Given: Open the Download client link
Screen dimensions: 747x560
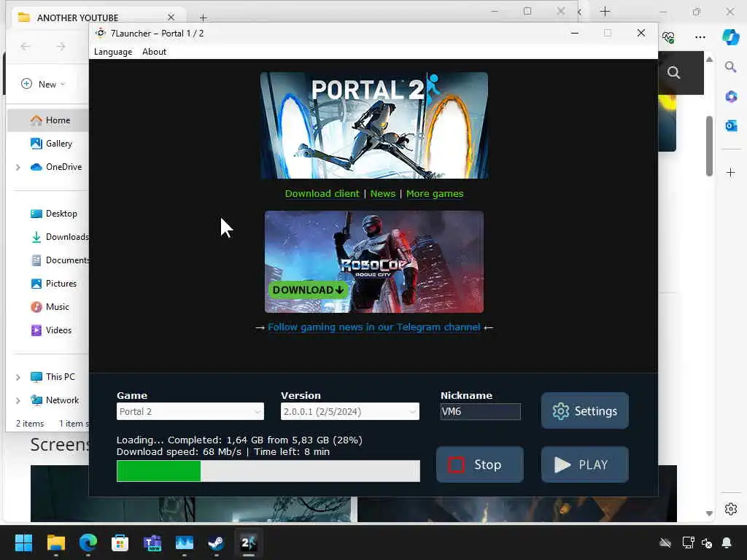Looking at the screenshot, I should pos(322,193).
